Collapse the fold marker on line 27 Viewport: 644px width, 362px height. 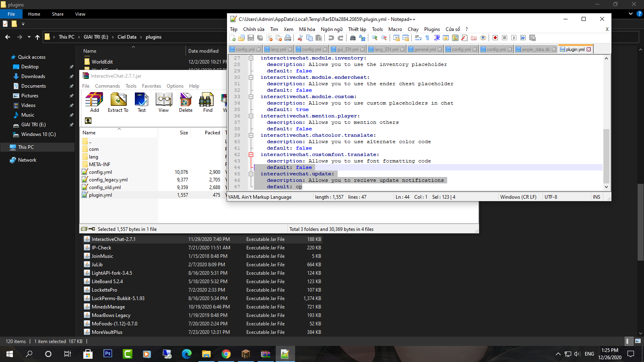[x=251, y=58]
